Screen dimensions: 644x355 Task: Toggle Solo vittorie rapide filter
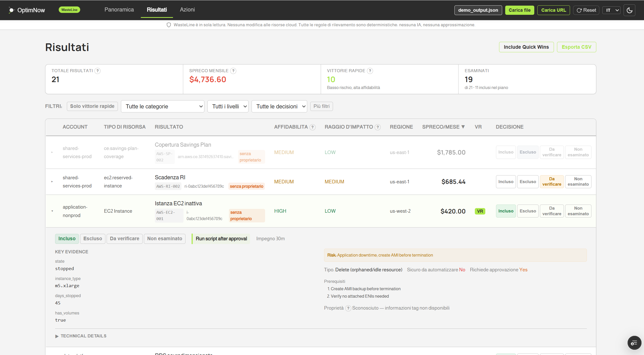[92, 106]
